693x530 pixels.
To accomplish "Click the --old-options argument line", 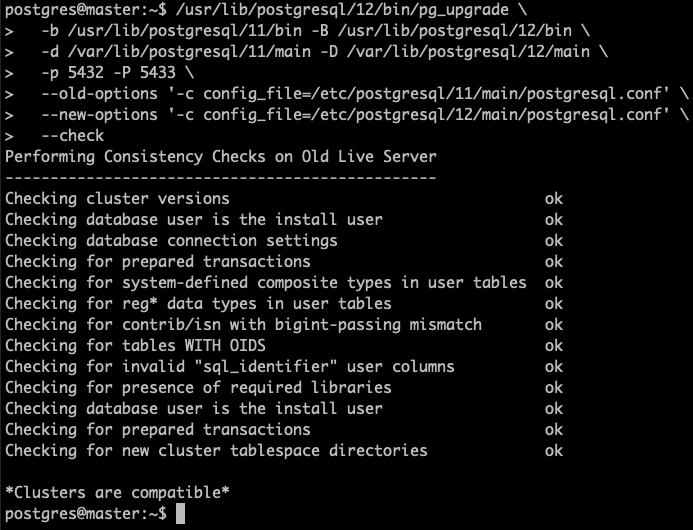I will [x=355, y=94].
